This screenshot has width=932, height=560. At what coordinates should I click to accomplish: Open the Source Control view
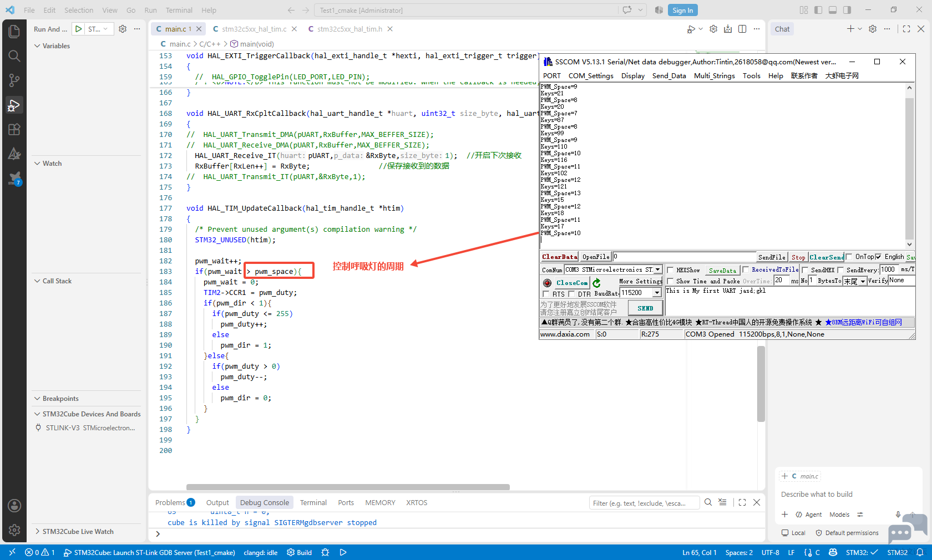(14, 80)
